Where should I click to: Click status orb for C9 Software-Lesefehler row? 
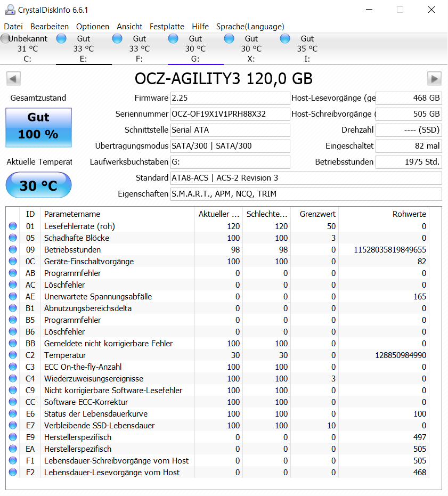(13, 390)
